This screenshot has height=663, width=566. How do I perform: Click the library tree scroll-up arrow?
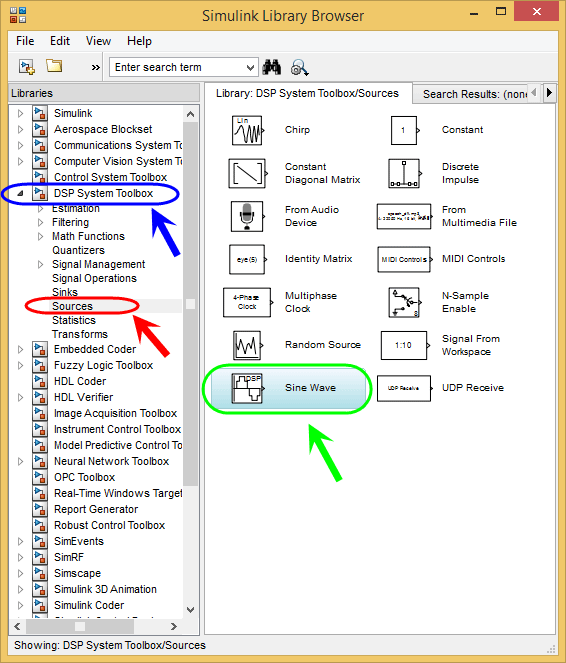(x=191, y=114)
